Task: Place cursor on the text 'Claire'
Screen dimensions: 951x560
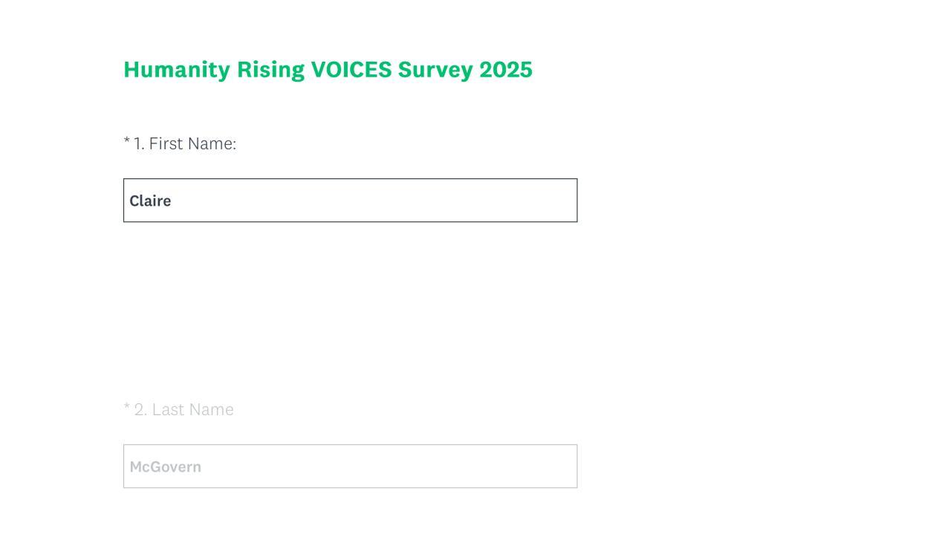Action: (150, 201)
